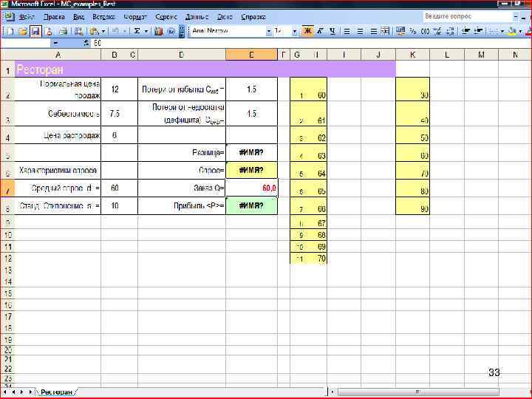Select the cell containing 7,5

coord(115,114)
